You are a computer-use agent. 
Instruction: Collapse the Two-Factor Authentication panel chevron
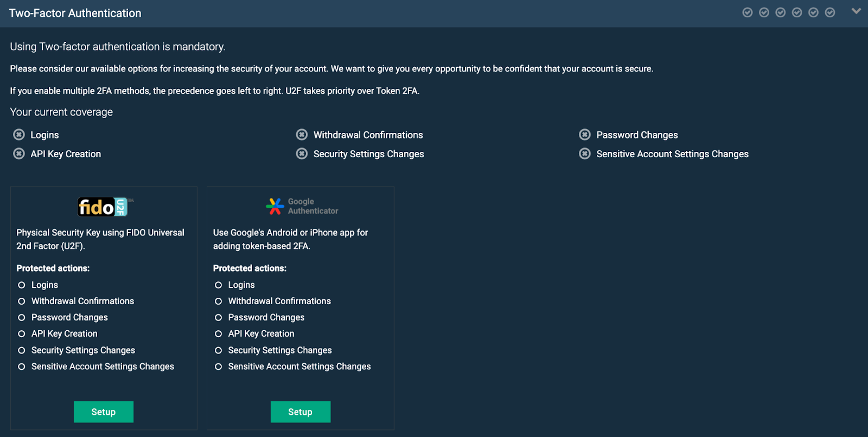click(x=856, y=11)
